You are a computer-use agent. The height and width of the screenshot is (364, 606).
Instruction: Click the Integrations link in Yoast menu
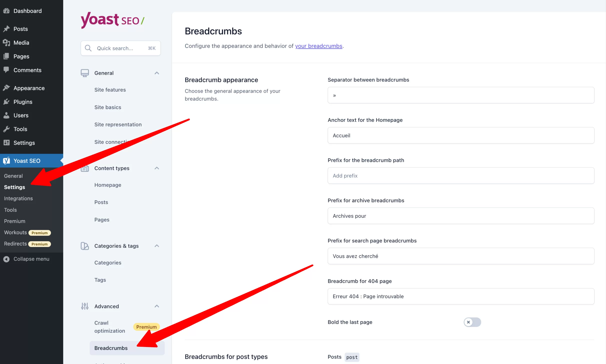tap(18, 198)
